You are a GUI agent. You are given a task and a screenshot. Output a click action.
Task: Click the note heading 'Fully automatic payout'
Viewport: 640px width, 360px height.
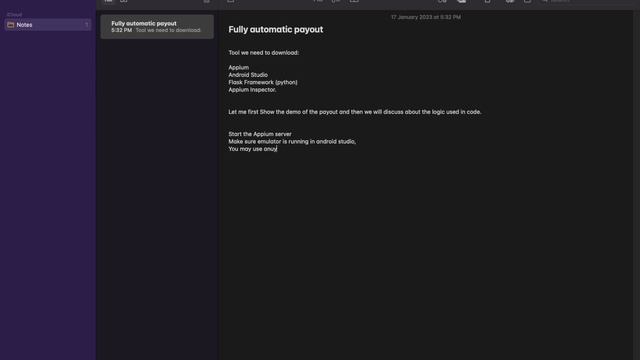[276, 29]
